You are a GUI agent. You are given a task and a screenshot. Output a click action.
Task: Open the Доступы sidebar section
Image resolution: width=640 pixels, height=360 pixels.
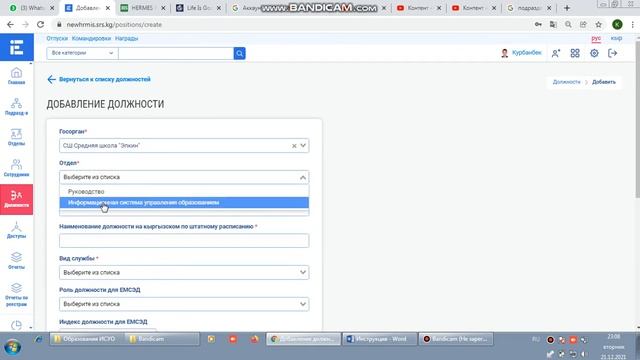coord(16,230)
